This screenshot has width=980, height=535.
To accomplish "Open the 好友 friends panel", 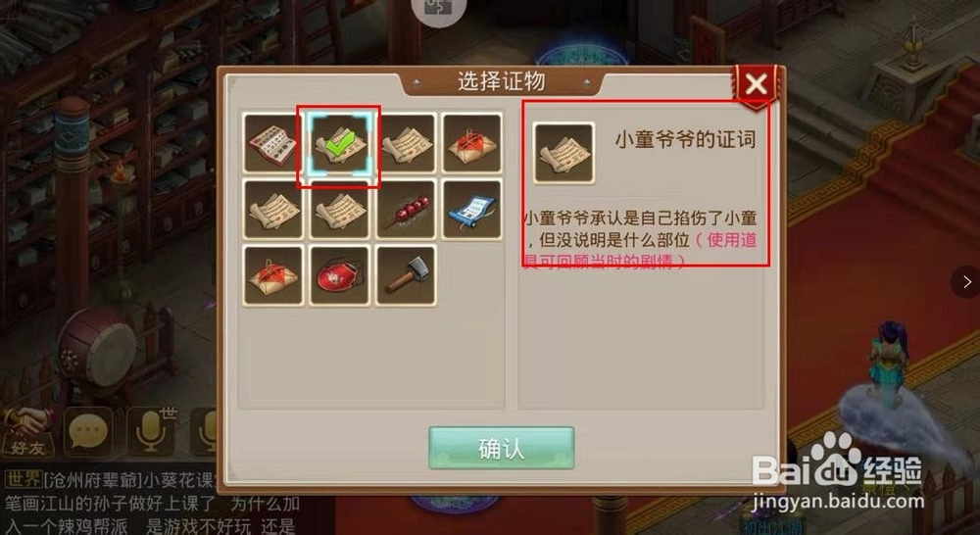I will click(27, 432).
